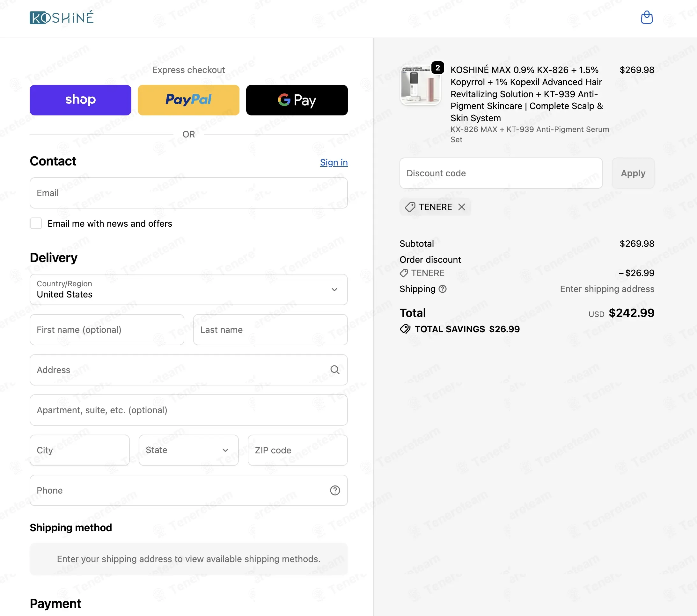This screenshot has height=616, width=697.
Task: Click the Koshiné logo
Action: 62,18
